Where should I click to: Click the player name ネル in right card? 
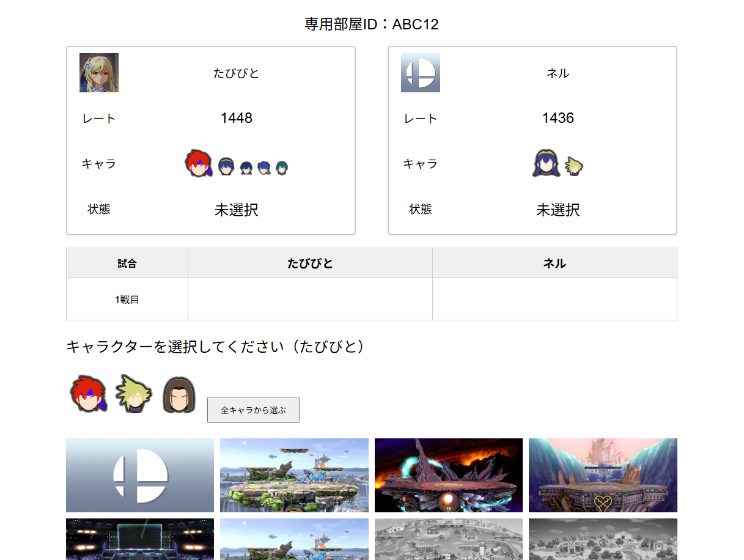pyautogui.click(x=558, y=73)
